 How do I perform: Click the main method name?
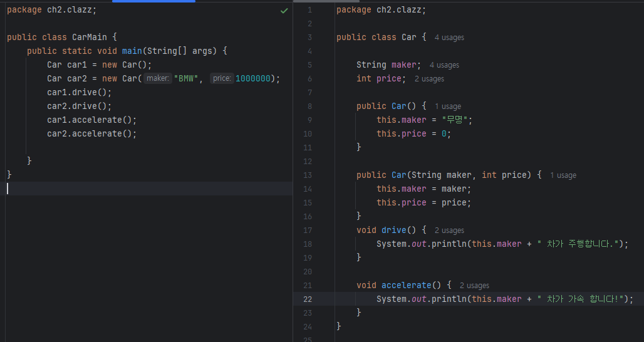tap(132, 51)
